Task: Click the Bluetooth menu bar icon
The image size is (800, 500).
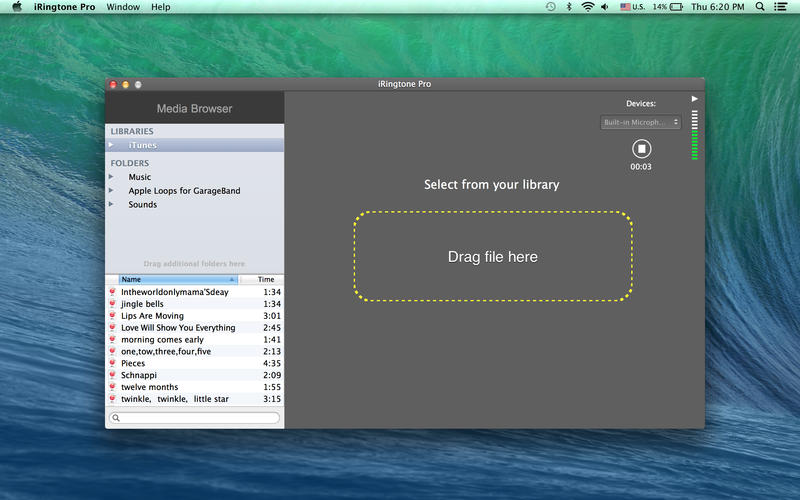Action: (x=569, y=7)
